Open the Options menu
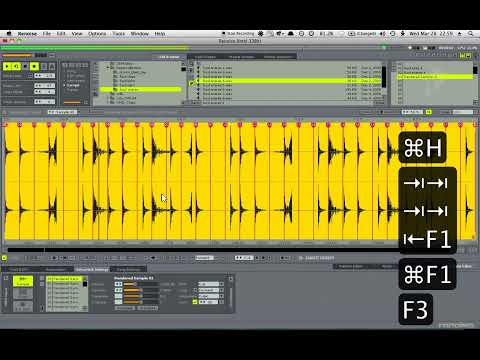Screen dimensions: 480x360 coord(97,34)
